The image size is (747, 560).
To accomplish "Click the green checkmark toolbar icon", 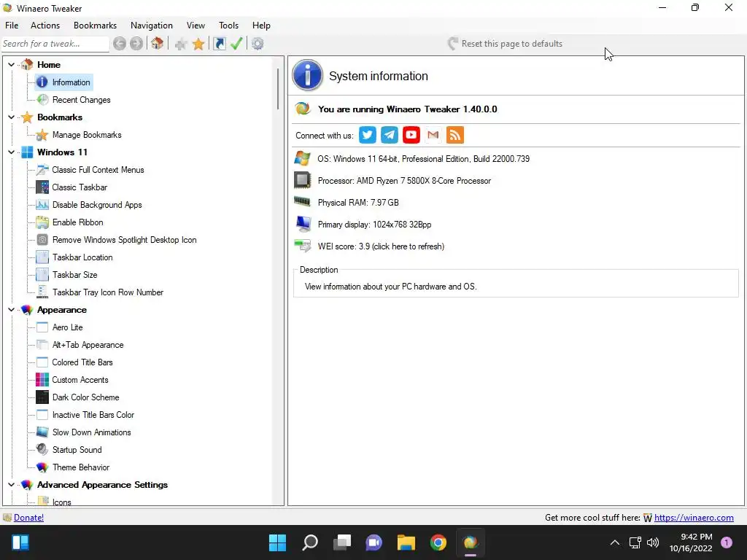I will pos(236,44).
